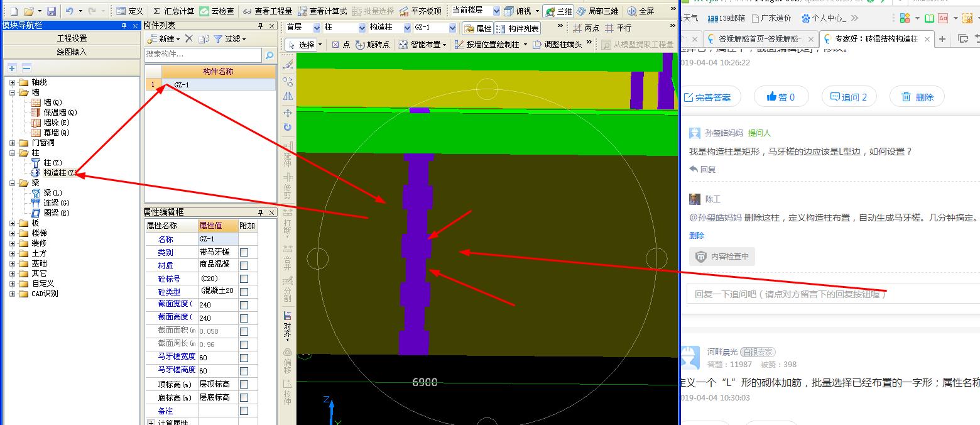Click 平齐板顶 align-to-slab tool
Viewport: 980px width, 425px height.
click(x=420, y=11)
